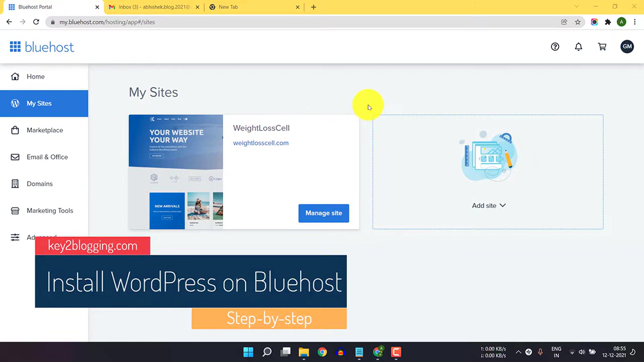Open taskbar Search icon
This screenshot has width=644, height=362.
tap(267, 352)
